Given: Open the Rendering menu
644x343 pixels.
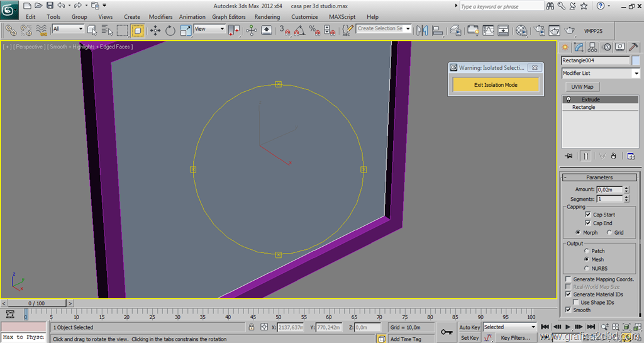Looking at the screenshot, I should 267,17.
